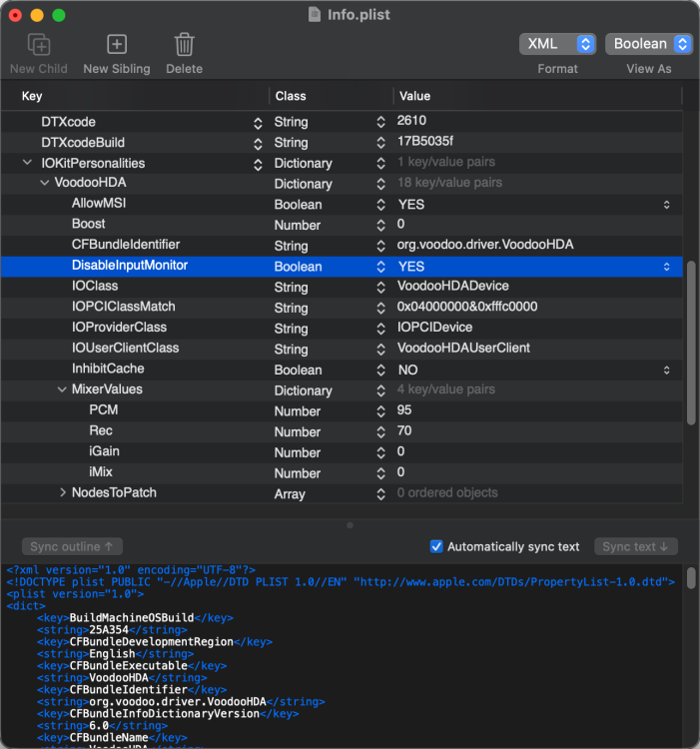Collapse the VoodooHDA dictionary row
700x749 pixels.
pos(44,183)
